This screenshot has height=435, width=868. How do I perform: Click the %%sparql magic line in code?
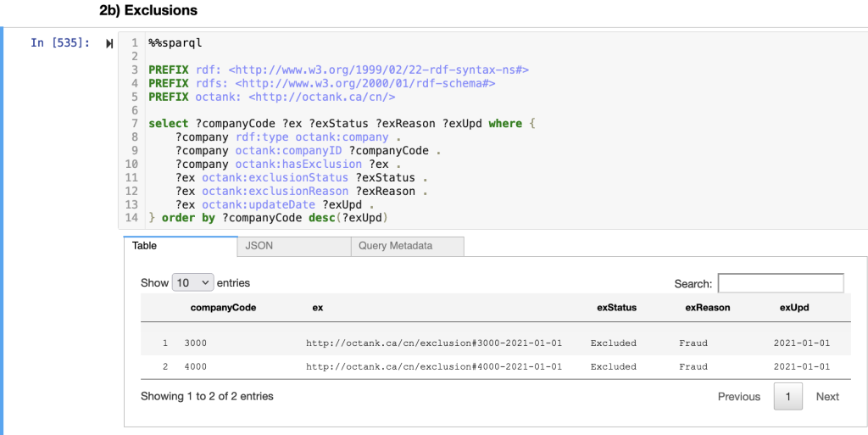175,42
